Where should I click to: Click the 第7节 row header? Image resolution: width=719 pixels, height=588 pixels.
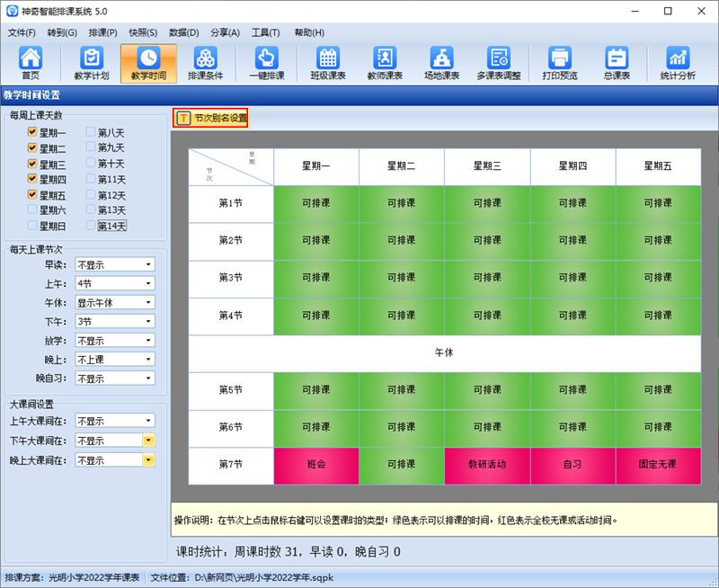pos(231,465)
